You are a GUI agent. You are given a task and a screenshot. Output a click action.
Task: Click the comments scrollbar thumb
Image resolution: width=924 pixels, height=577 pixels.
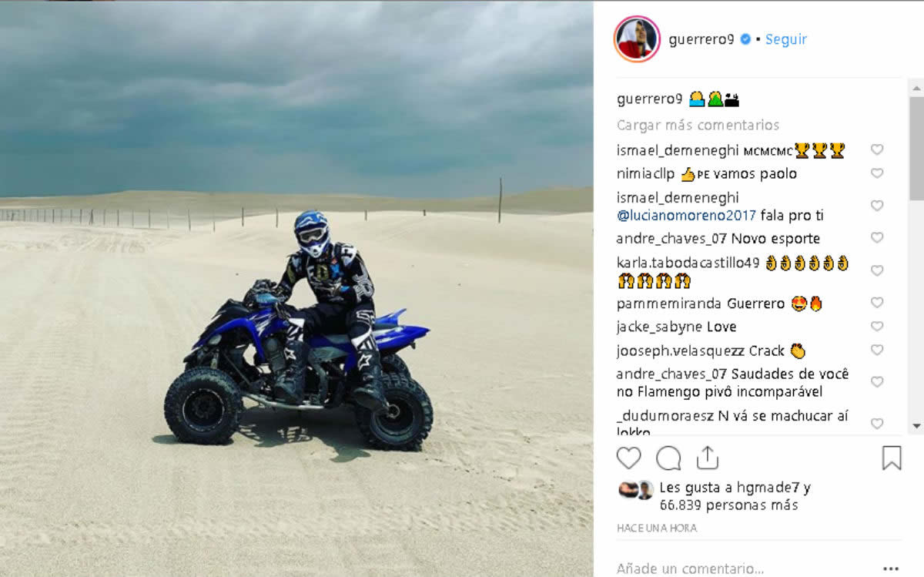[916, 148]
